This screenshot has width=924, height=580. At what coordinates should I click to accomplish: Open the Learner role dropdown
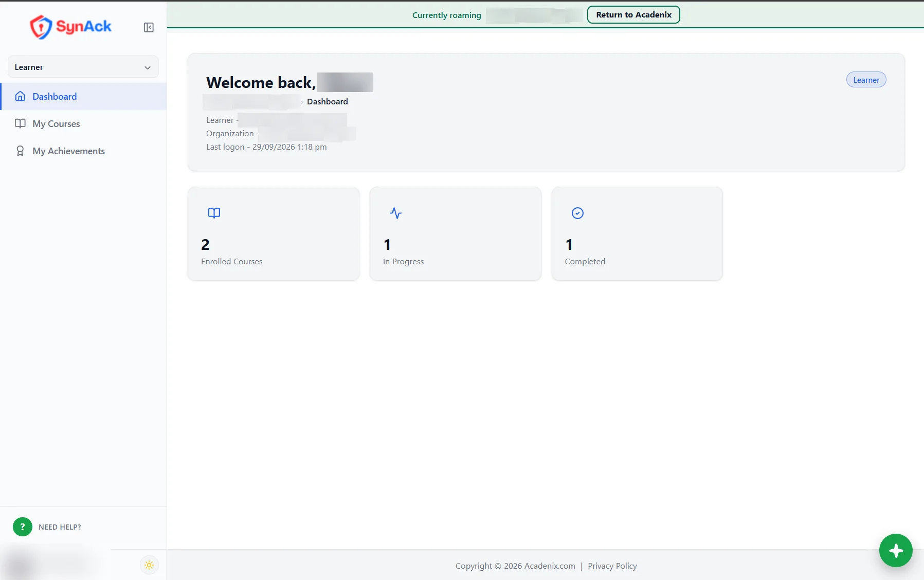pos(83,67)
